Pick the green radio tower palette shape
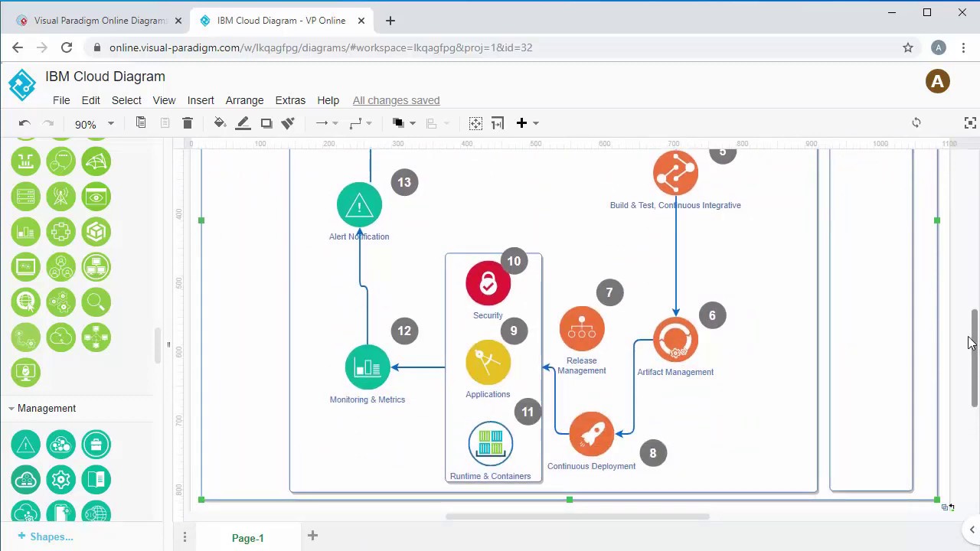The width and height of the screenshot is (980, 551). point(60,197)
